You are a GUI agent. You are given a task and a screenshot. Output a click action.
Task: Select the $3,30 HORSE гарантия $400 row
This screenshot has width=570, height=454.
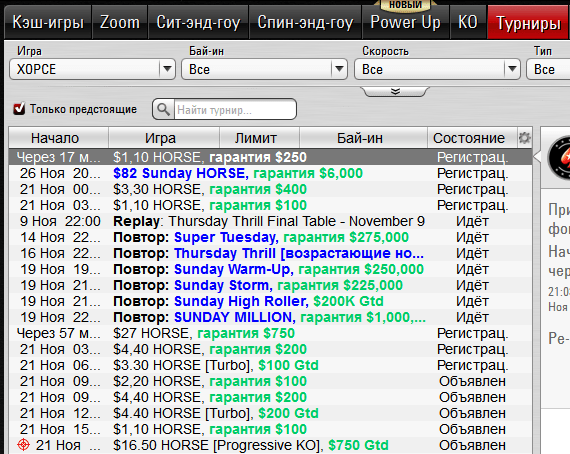(x=270, y=189)
